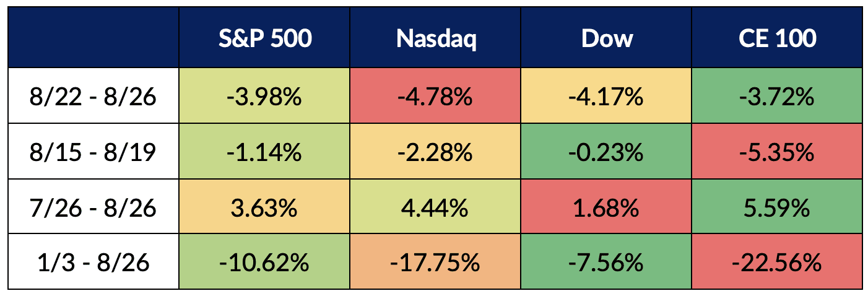The width and height of the screenshot is (868, 296).
Task: Click the -17.75% Nasdaq year-to-date cell
Action: click(435, 262)
